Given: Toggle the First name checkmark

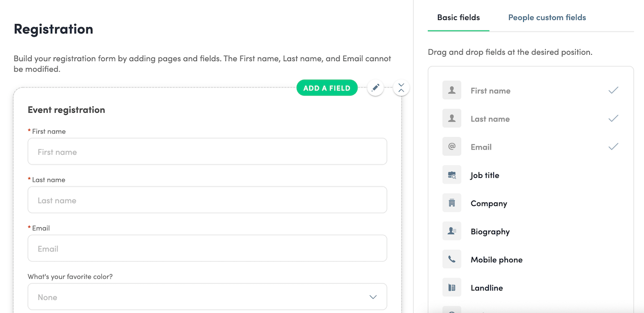Looking at the screenshot, I should [613, 91].
